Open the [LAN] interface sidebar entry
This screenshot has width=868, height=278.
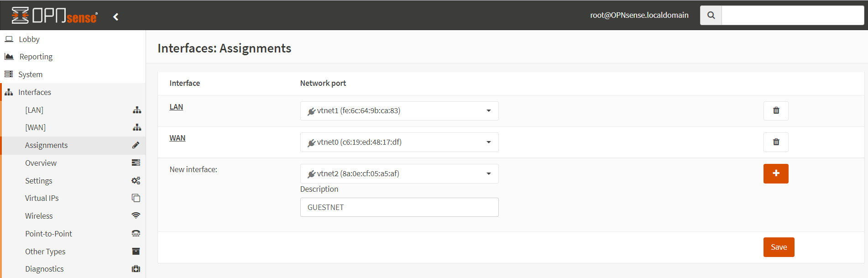34,110
